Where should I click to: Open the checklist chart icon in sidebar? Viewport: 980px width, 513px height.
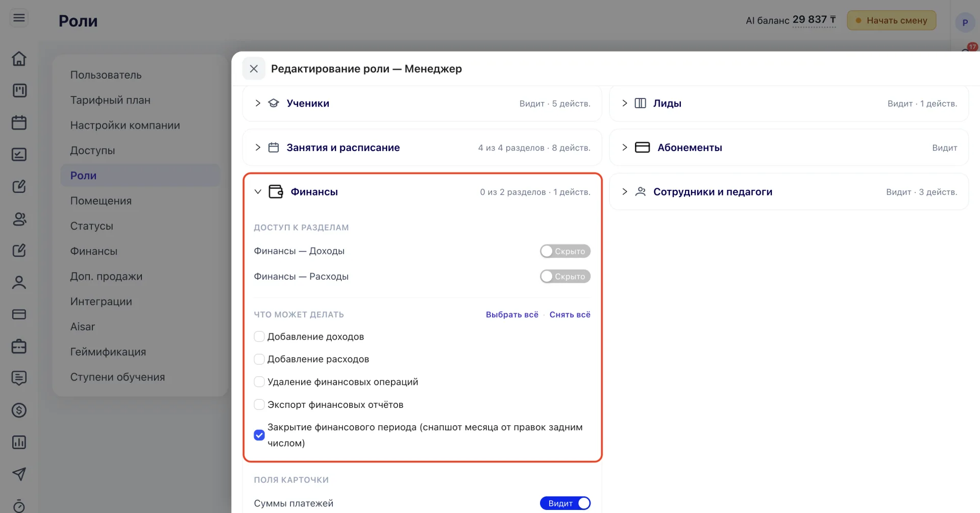pyautogui.click(x=19, y=155)
